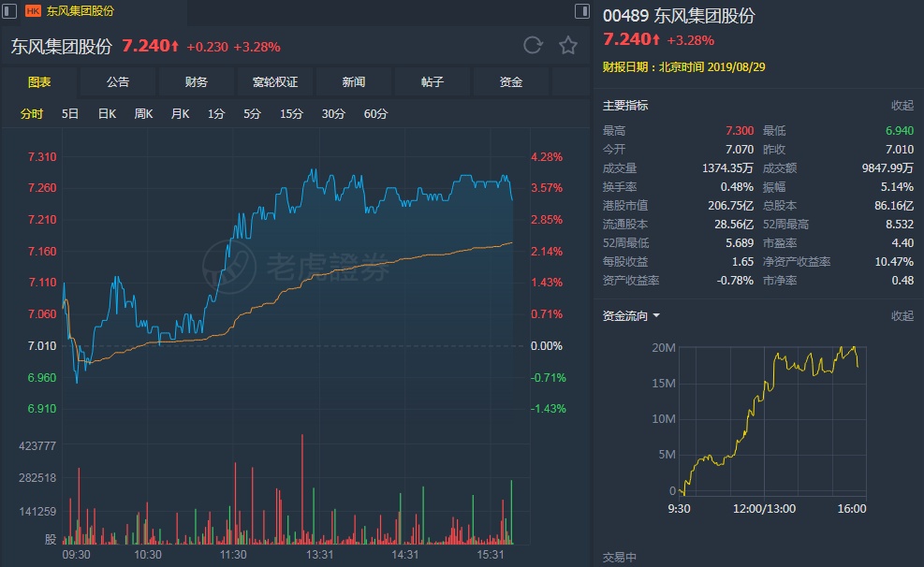
Task: Click the 财报日期 earnings date notice
Action: click(671, 66)
